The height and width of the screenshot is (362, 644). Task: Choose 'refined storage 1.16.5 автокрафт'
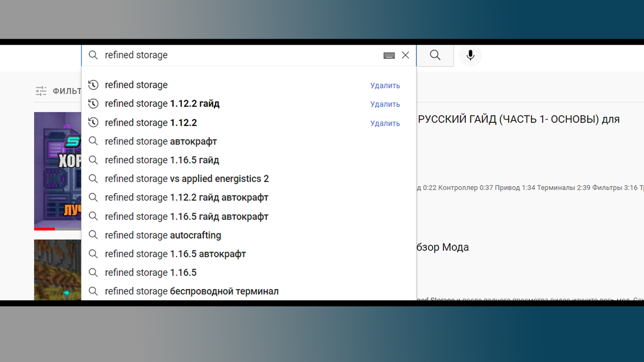[248, 254]
